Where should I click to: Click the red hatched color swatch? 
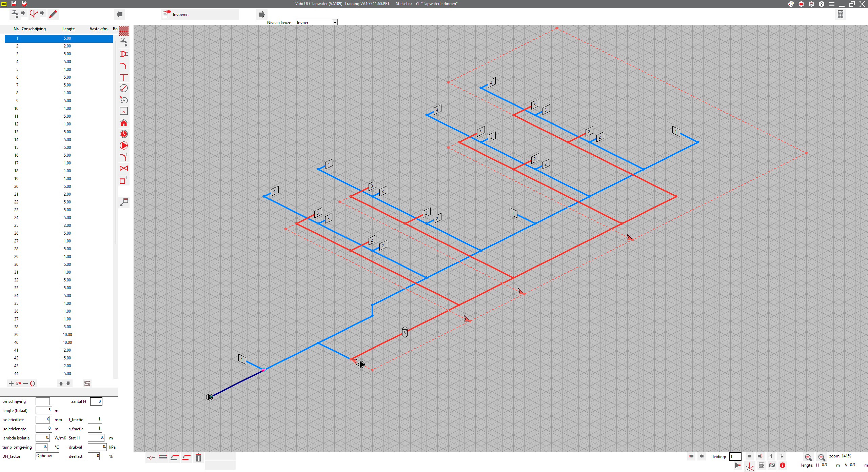click(x=124, y=31)
